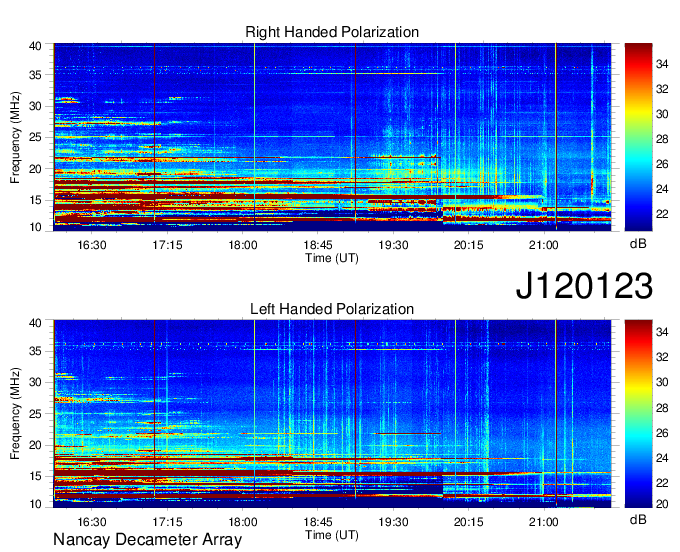Click the Left Handed Polarization title
This screenshot has width=680, height=552.
point(332,309)
